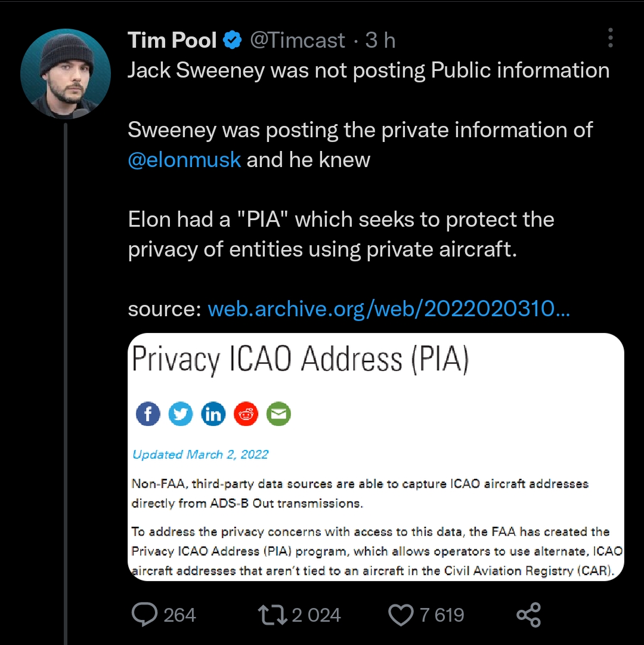Like the tweet with the heart icon
Screen dimensions: 644x645
coord(401,615)
